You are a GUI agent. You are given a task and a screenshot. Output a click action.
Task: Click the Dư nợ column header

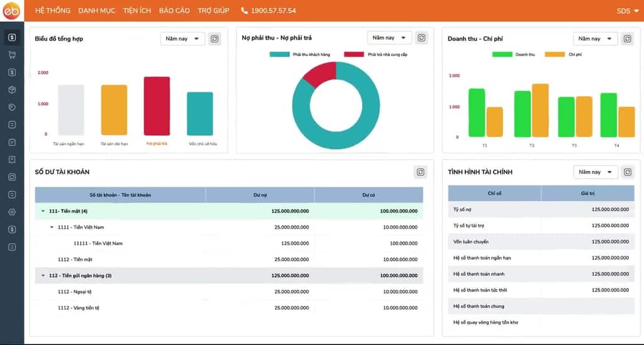tap(260, 195)
